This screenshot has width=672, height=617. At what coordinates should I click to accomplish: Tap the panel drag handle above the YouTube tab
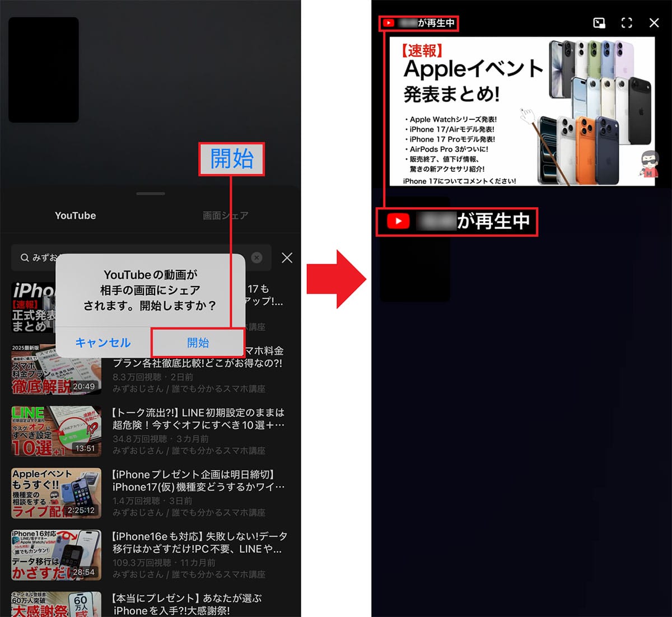pos(151,194)
